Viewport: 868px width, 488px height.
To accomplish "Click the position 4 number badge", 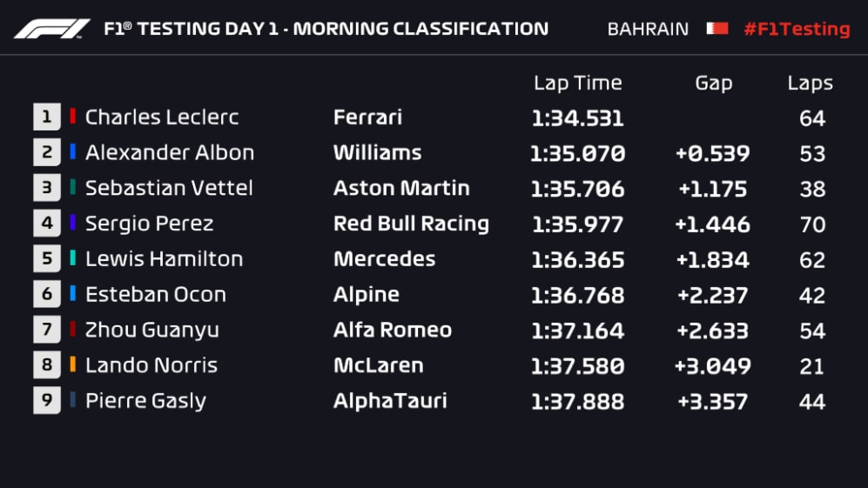I will pyautogui.click(x=47, y=224).
